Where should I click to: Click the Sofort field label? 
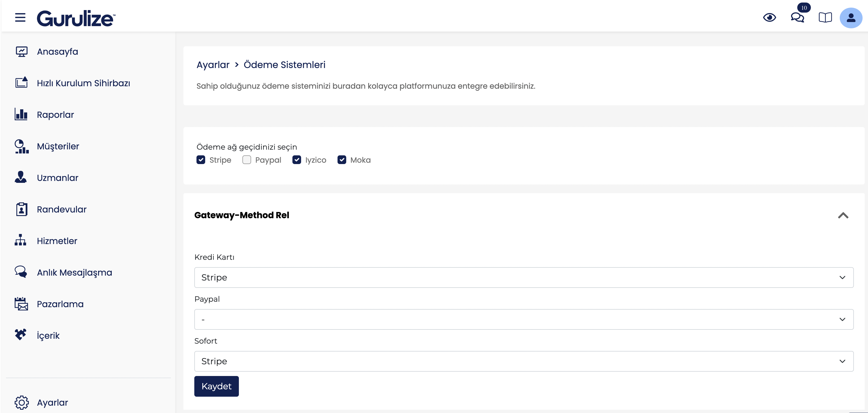point(205,341)
